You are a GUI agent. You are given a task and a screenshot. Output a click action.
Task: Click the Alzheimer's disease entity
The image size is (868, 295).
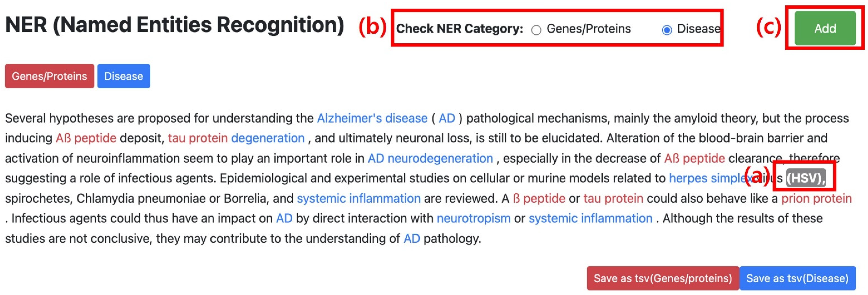[372, 118]
